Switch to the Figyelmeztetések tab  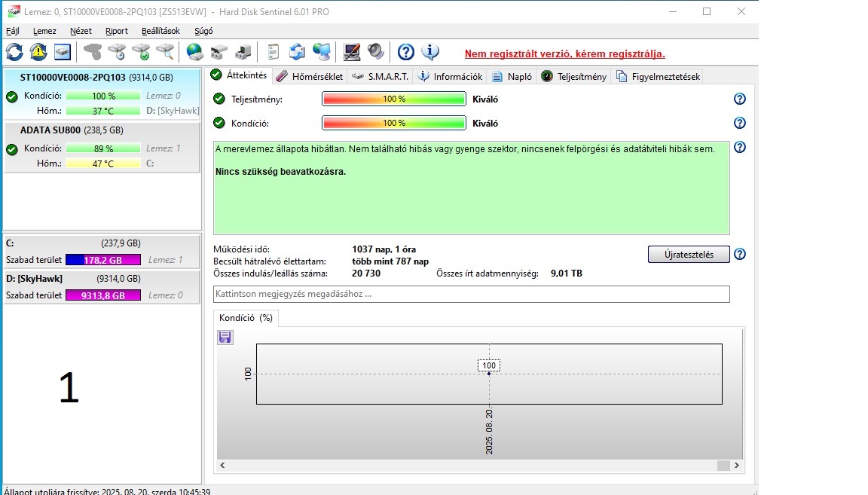click(x=659, y=76)
